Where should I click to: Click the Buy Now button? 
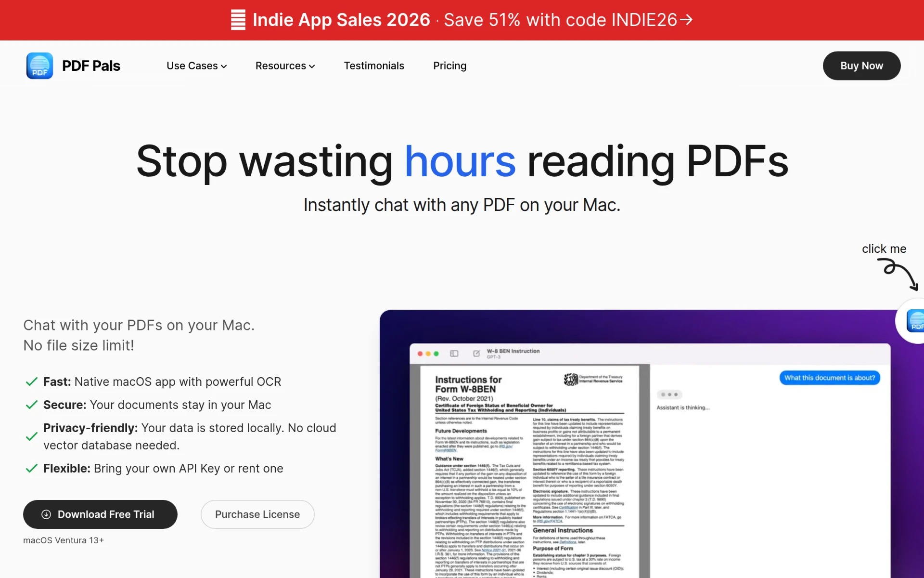(x=861, y=66)
